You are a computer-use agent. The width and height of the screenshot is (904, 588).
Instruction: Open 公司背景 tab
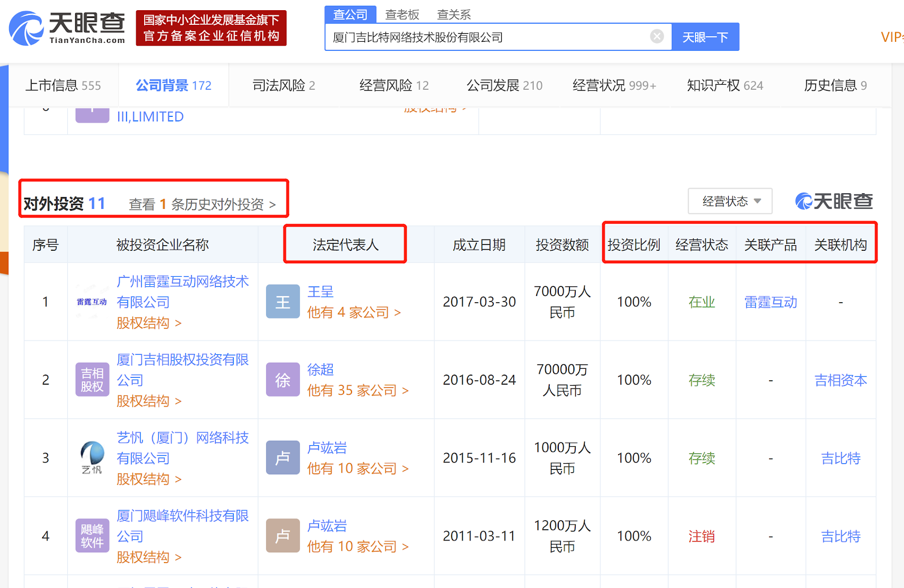pos(173,85)
